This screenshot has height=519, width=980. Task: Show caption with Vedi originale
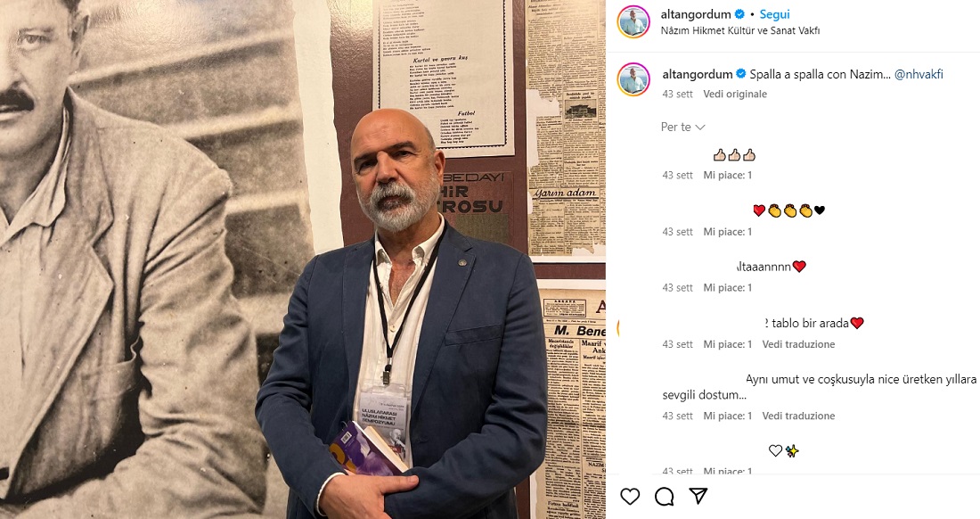(735, 94)
